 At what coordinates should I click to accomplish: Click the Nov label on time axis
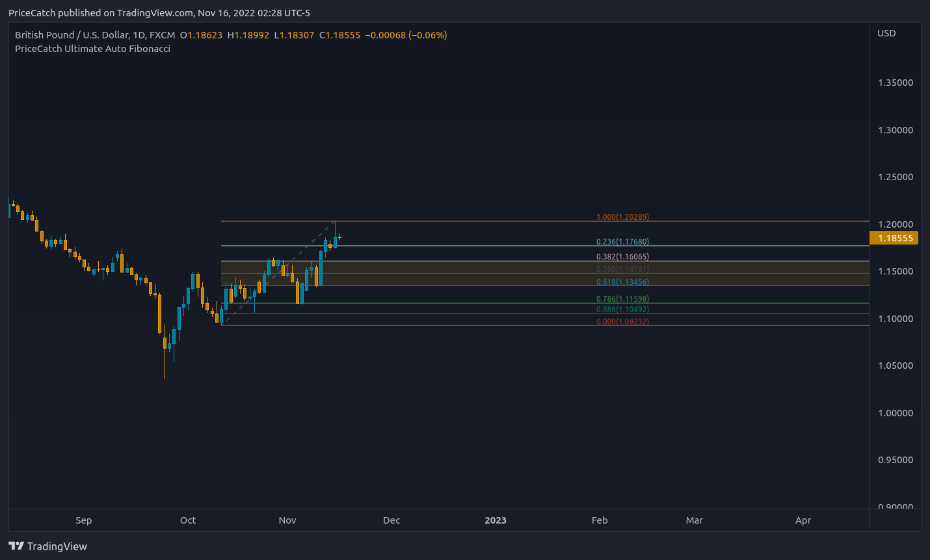[287, 520]
